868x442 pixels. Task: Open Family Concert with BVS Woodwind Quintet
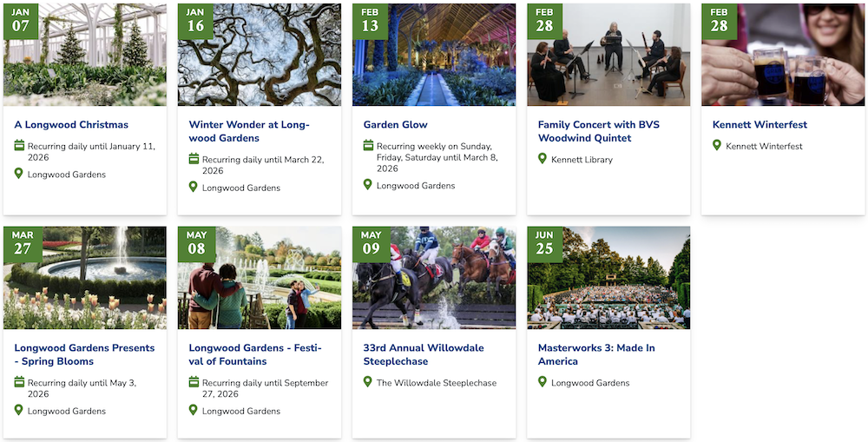point(598,131)
